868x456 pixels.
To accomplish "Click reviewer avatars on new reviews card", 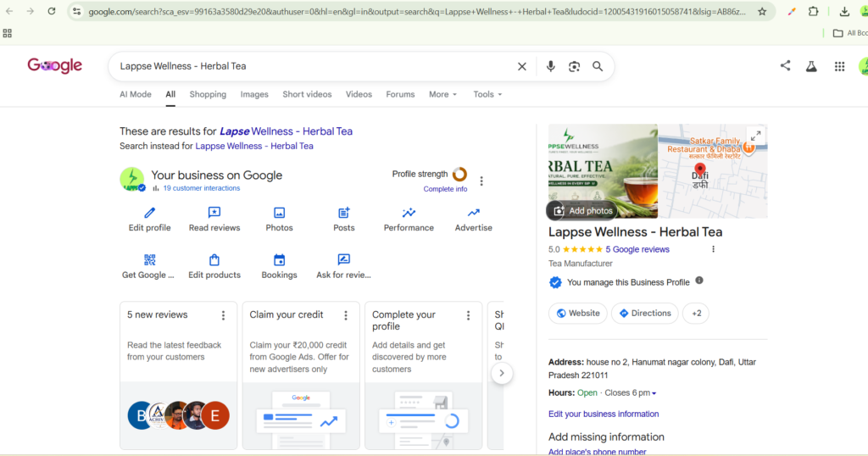I will click(x=178, y=415).
